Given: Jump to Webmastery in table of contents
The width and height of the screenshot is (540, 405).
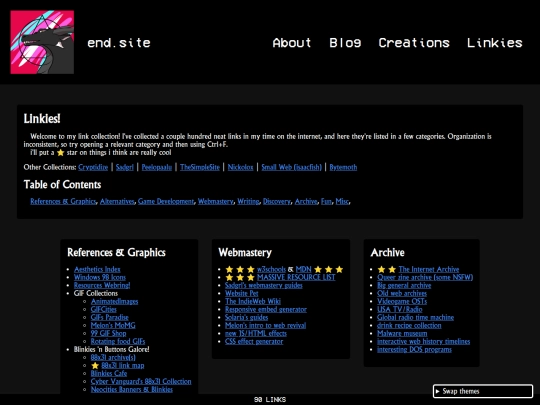Looking at the screenshot, I should 216,201.
